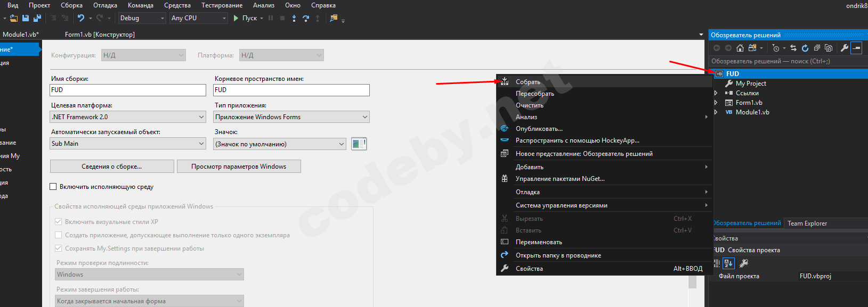This screenshot has width=868, height=307.
Task: Click the Solution Explorer search box
Action: (788, 61)
